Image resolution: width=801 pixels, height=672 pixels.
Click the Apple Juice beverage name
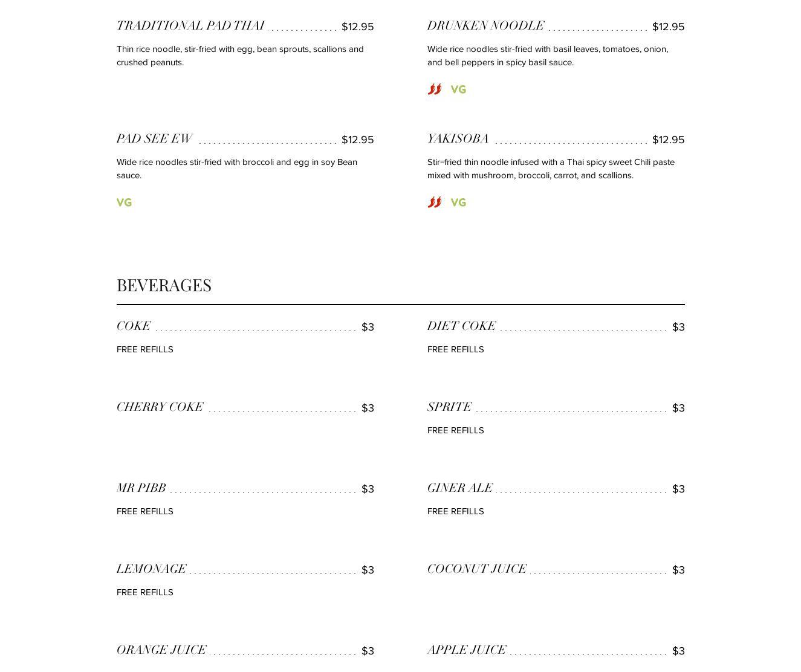[x=466, y=650]
